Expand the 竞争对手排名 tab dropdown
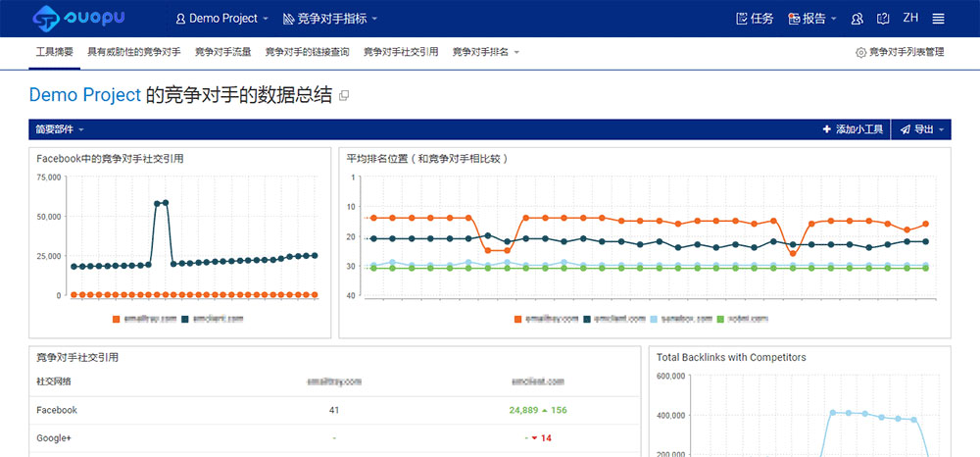980x457 pixels. [x=486, y=53]
